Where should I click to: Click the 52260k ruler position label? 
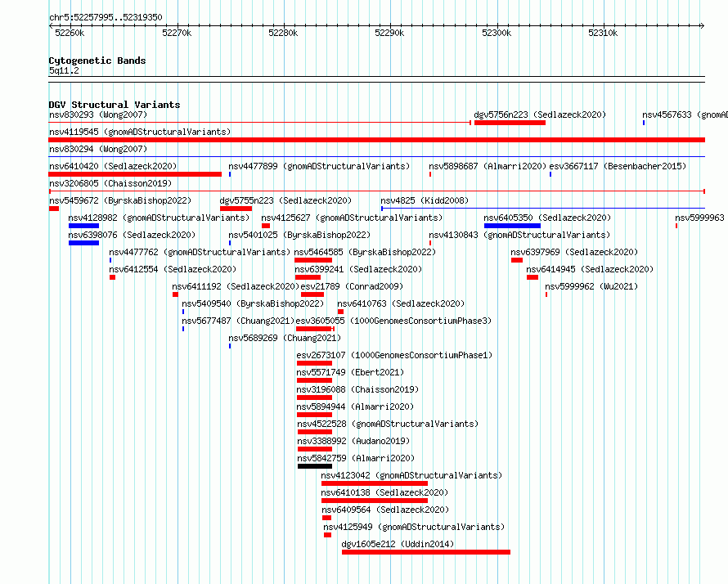coord(70,33)
